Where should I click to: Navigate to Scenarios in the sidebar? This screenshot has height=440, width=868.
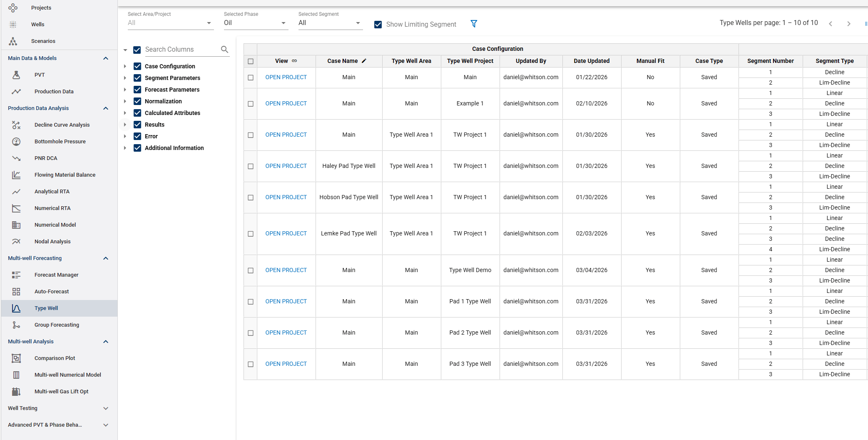point(43,41)
